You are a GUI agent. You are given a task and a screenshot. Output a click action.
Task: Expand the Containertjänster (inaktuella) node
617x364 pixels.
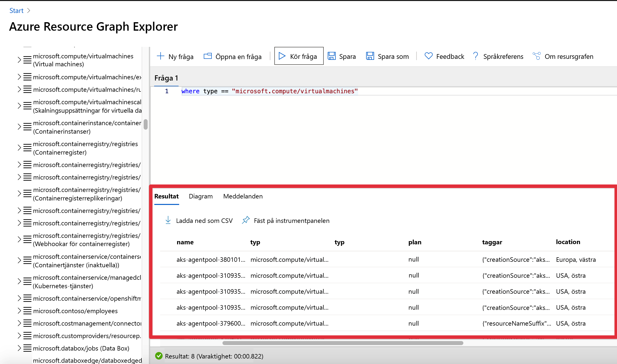point(19,261)
